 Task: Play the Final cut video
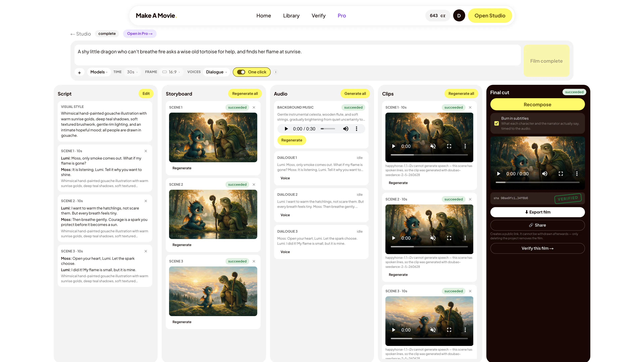click(x=499, y=174)
